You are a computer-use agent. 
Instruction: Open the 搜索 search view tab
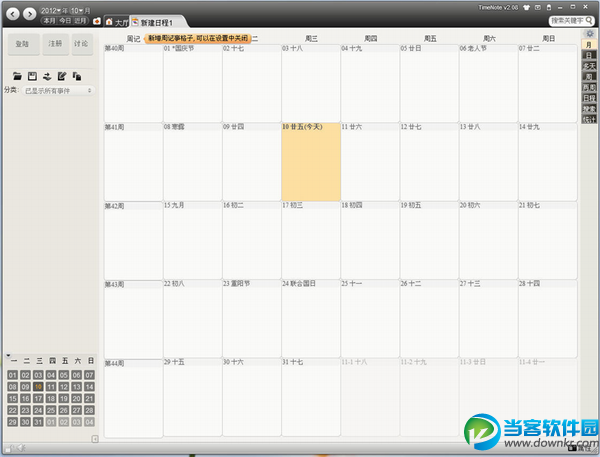(589, 109)
